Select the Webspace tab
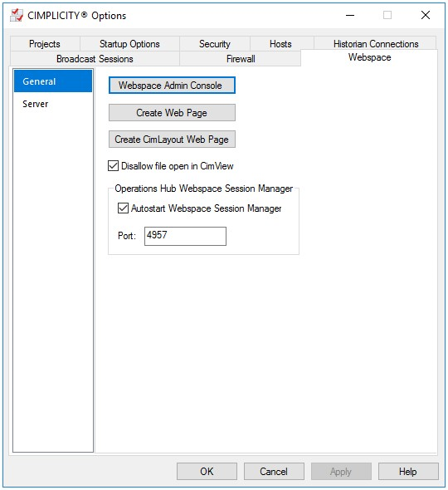Image resolution: width=448 pixels, height=490 pixels. pos(370,57)
